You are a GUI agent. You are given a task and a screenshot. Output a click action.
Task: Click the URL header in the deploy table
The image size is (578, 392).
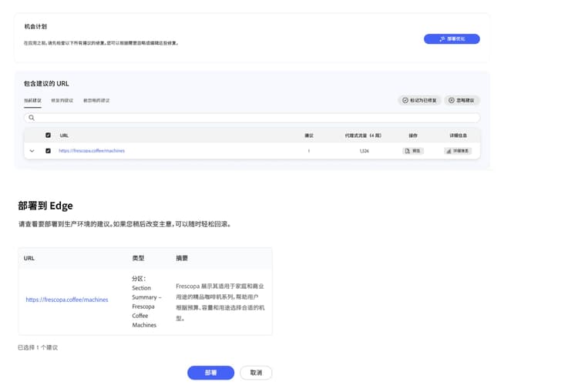click(29, 258)
